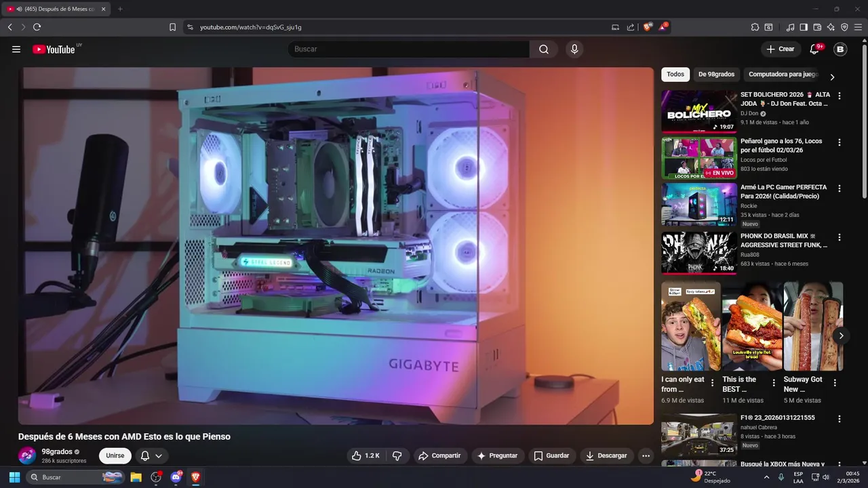Open new tab with plus button
This screenshot has height=488, width=868.
pos(120,9)
